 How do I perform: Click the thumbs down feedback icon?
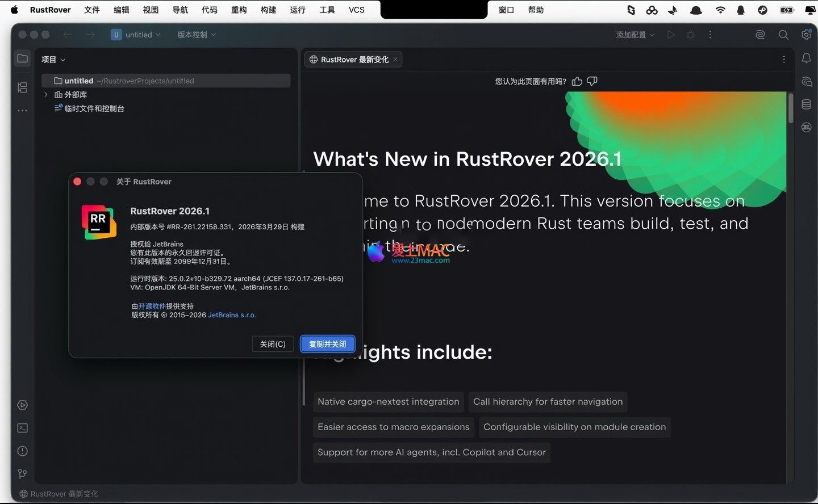coord(592,81)
